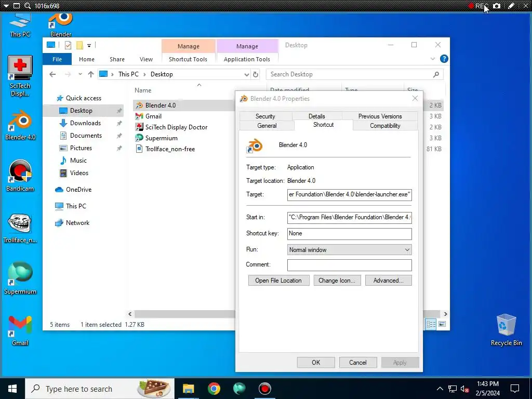The width and height of the screenshot is (532, 399).
Task: Go back with Explorer back arrow
Action: (52, 74)
